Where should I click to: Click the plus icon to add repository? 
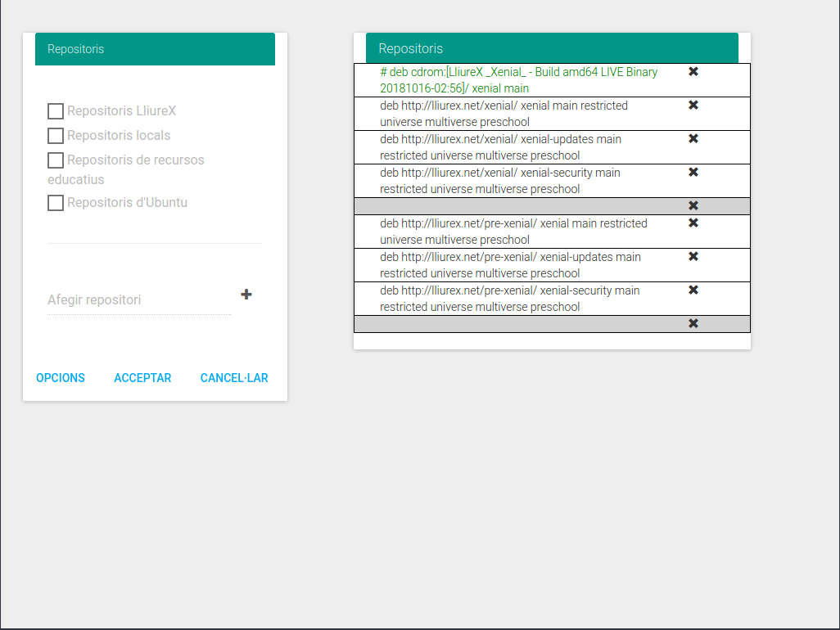click(246, 295)
